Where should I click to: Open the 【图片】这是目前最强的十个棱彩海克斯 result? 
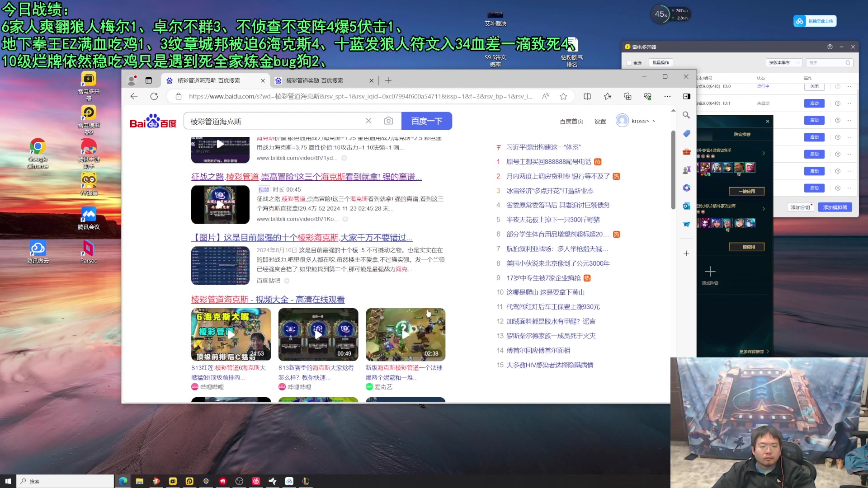(302, 237)
